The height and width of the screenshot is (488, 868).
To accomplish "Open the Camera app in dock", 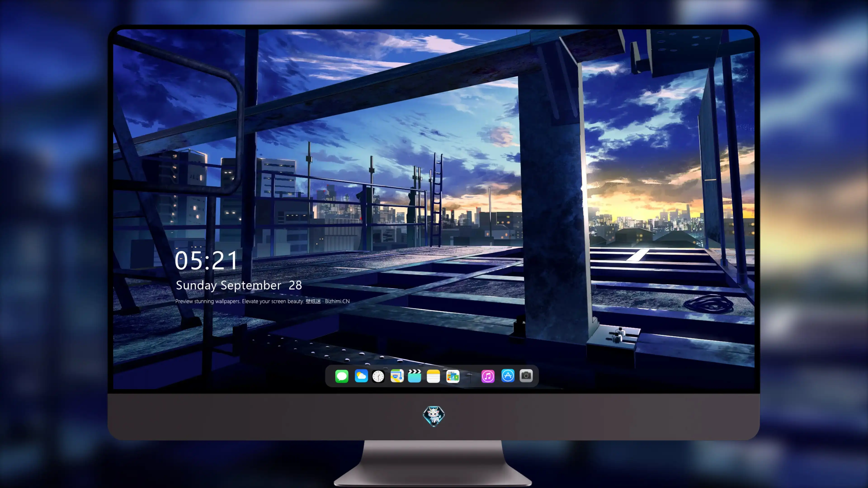I will [526, 375].
